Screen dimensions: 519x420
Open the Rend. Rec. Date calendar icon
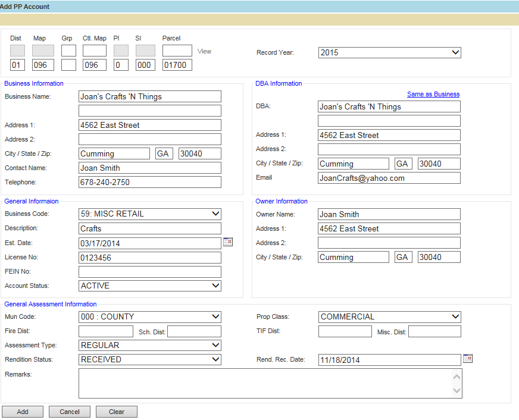click(468, 359)
